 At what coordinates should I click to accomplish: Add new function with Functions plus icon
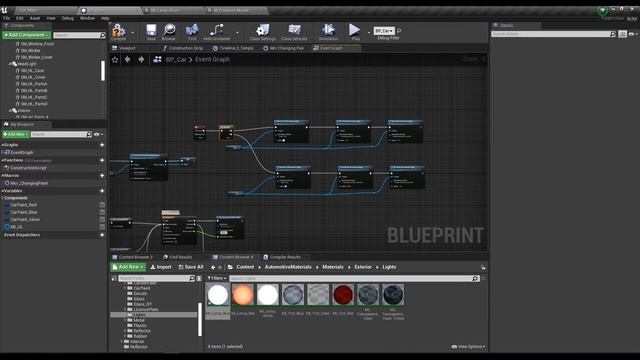102,160
